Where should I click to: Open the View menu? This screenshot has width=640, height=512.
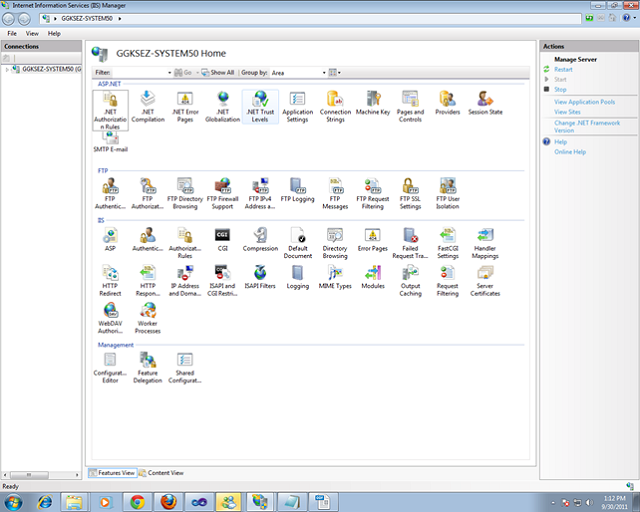coord(32,33)
